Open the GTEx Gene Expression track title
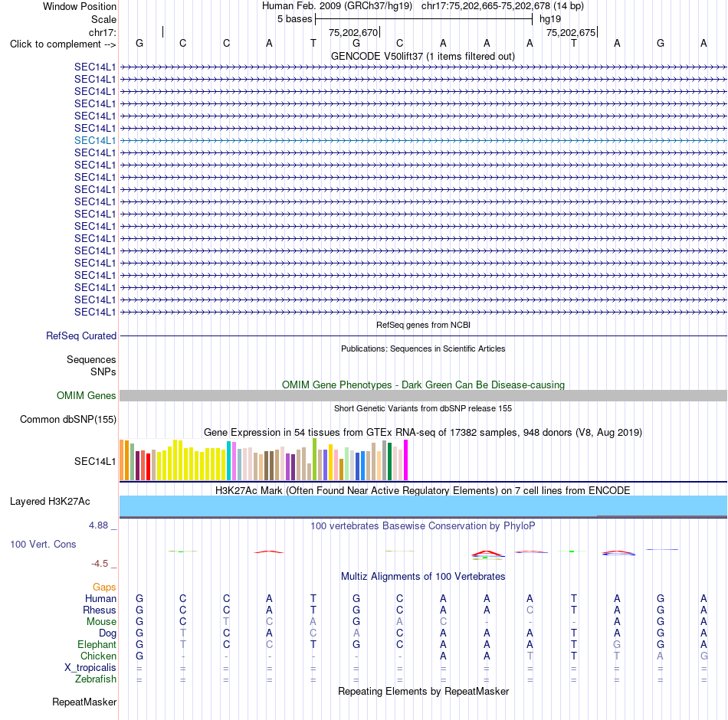The image size is (728, 720). tap(423, 432)
